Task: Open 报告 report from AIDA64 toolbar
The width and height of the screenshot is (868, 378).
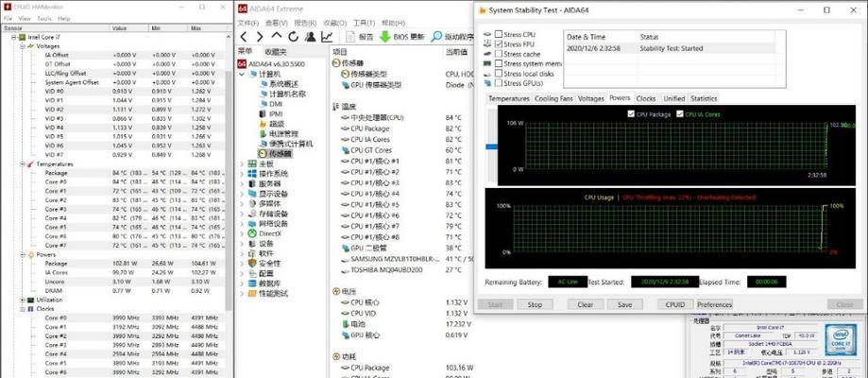Action: 360,37
